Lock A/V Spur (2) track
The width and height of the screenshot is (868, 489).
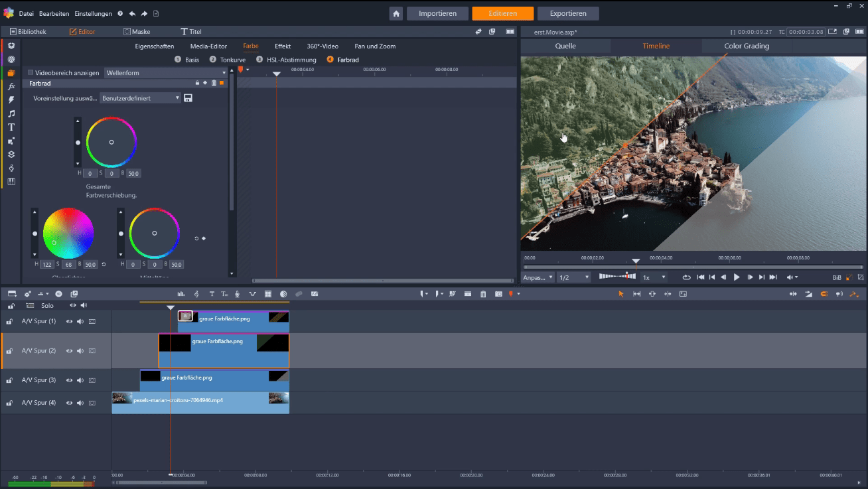(x=10, y=350)
